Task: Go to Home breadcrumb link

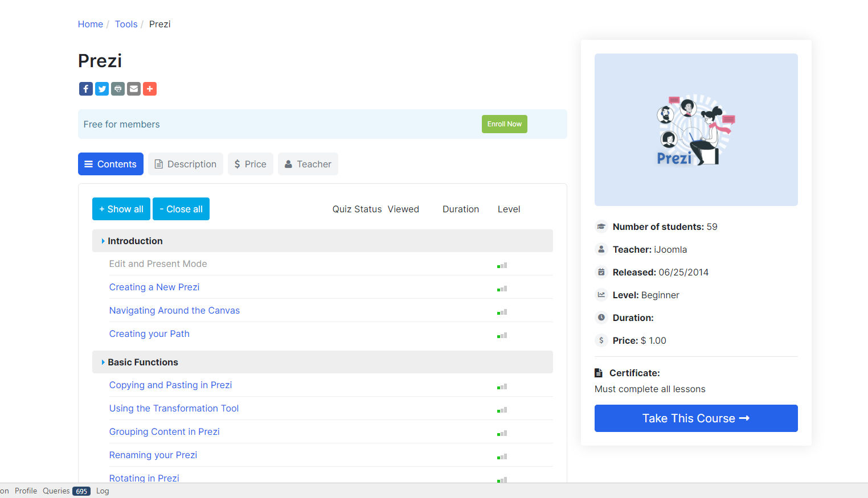Action: (x=91, y=24)
